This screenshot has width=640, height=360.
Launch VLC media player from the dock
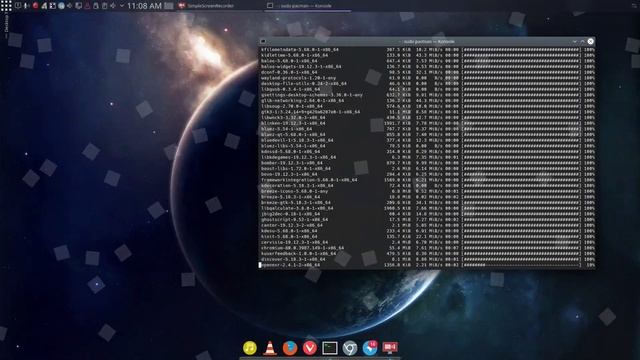(x=269, y=348)
